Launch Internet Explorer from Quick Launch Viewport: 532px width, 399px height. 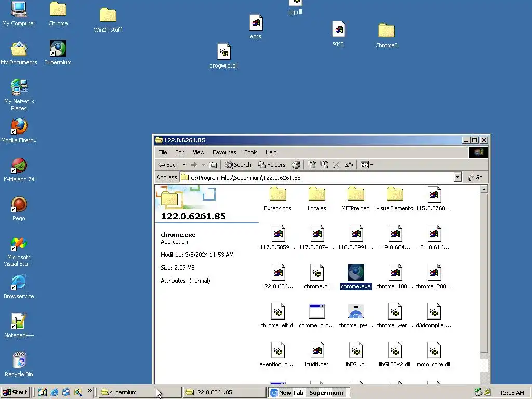click(54, 393)
